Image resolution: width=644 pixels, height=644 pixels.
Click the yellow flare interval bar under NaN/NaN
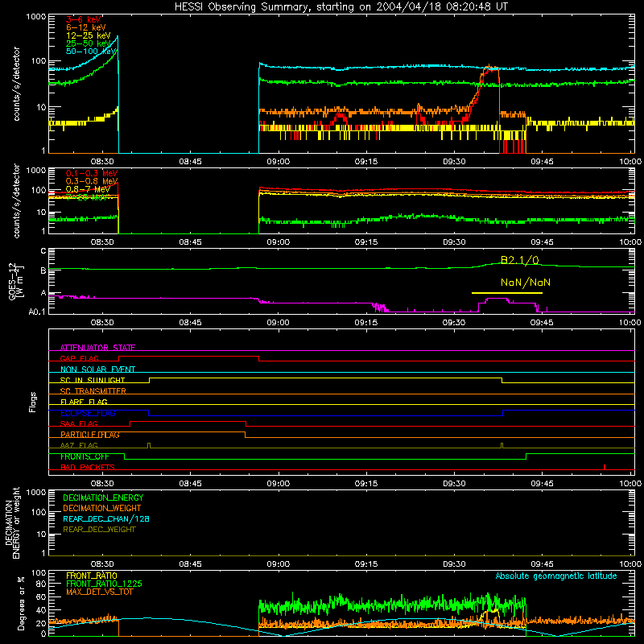point(507,293)
